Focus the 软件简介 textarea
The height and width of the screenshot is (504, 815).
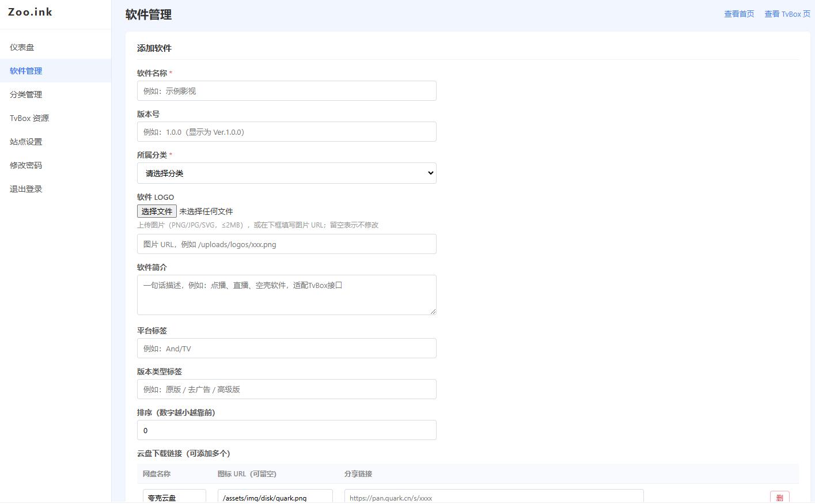coord(287,295)
